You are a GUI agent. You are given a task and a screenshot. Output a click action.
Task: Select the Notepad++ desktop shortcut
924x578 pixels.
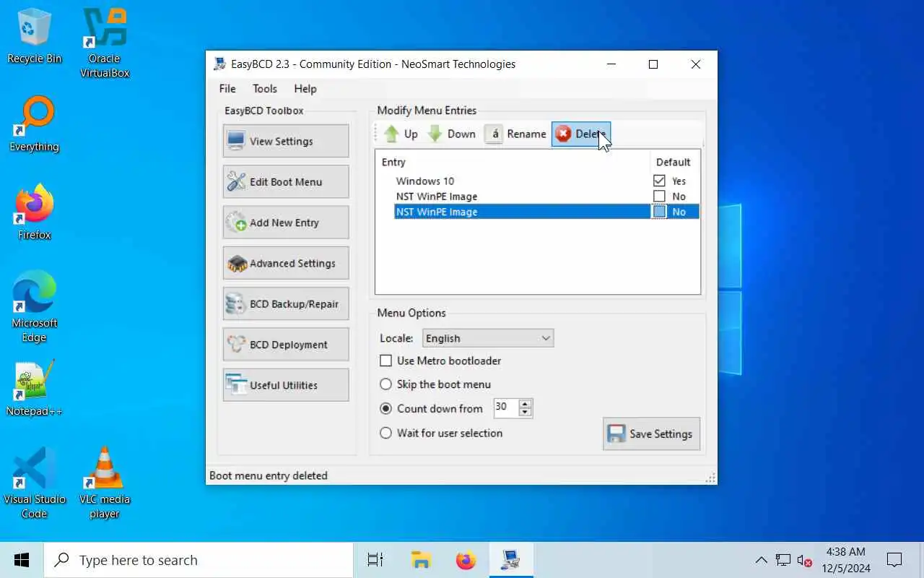coord(34,389)
